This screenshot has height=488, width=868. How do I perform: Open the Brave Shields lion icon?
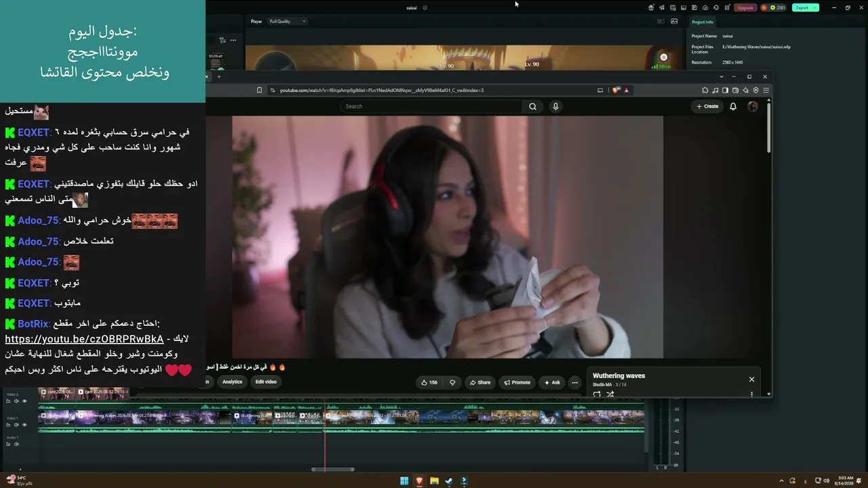(x=616, y=90)
